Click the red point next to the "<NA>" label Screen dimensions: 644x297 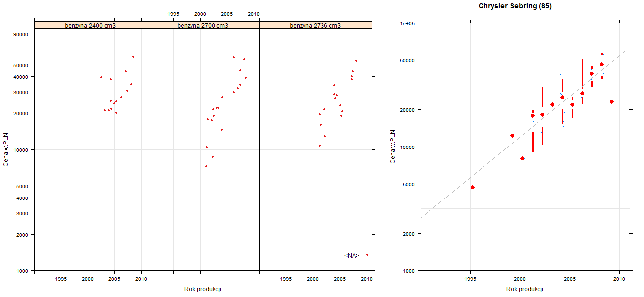[x=367, y=255]
